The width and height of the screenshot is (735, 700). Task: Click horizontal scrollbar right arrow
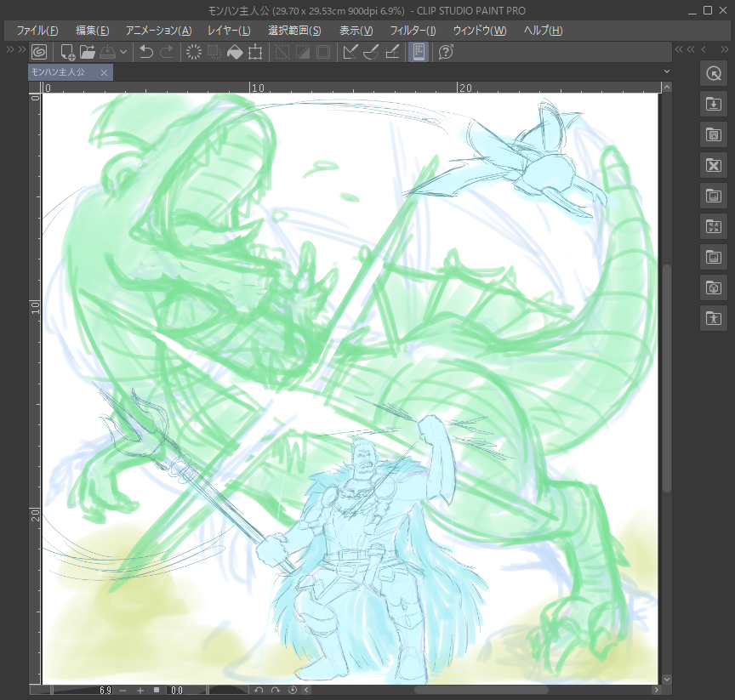pyautogui.click(x=656, y=690)
